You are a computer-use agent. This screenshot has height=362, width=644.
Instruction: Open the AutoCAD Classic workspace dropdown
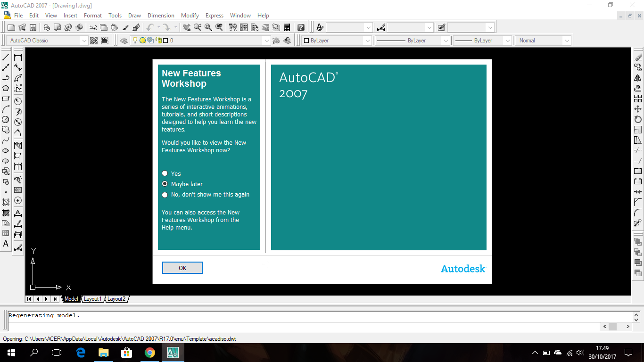click(84, 41)
